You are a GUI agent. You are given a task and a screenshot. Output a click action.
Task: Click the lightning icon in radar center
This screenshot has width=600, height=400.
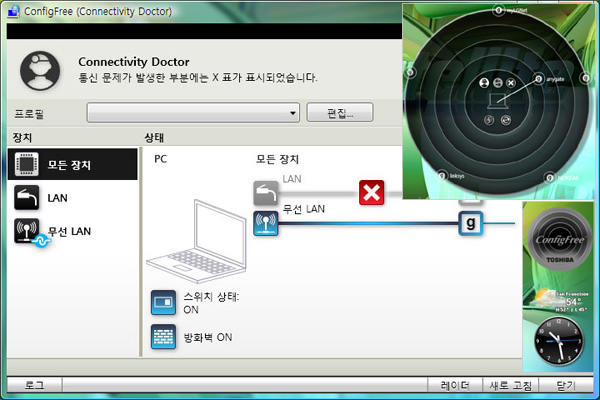pyautogui.click(x=489, y=120)
